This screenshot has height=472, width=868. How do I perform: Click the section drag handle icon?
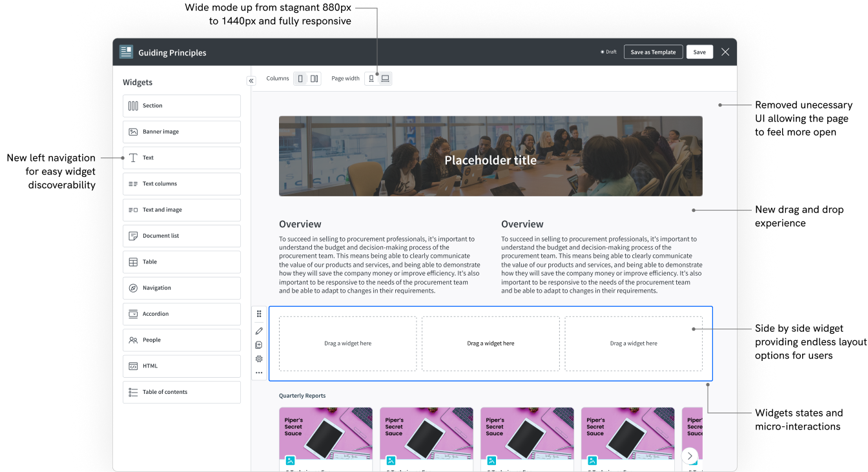pos(259,314)
